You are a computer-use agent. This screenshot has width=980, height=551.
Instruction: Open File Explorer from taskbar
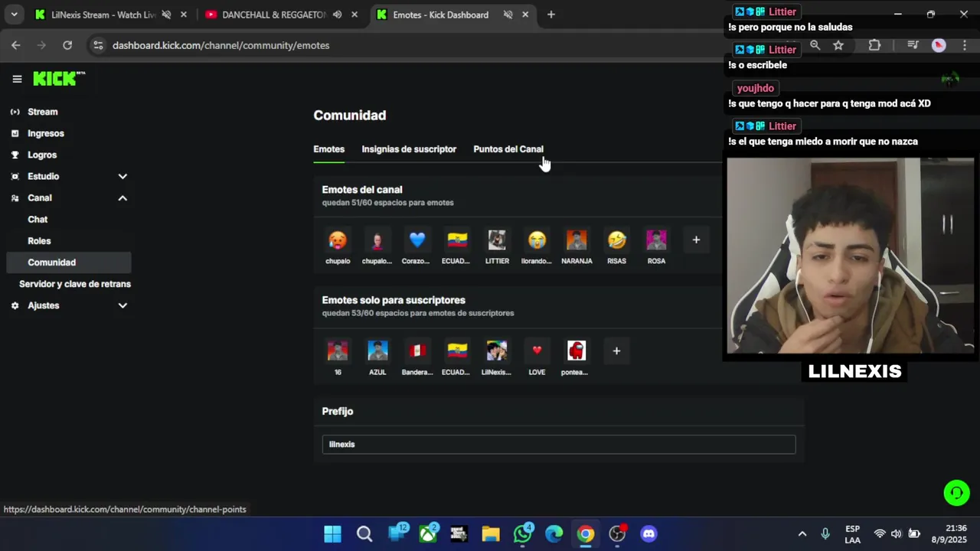(x=491, y=534)
